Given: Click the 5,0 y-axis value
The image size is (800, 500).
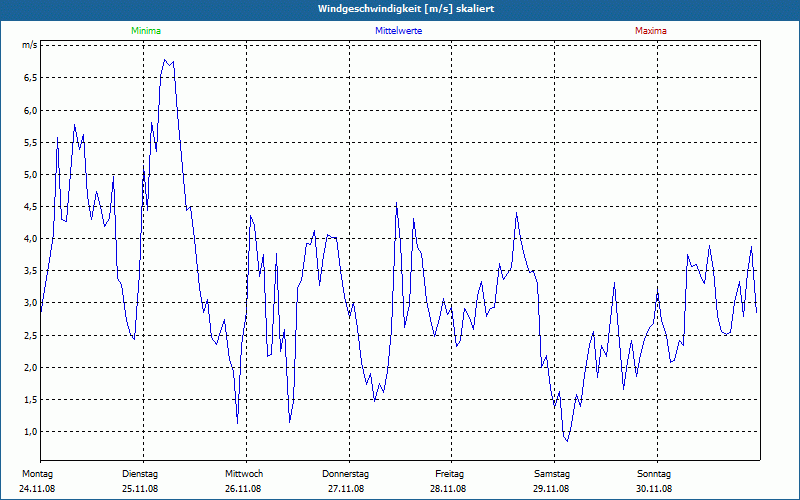Looking at the screenshot, I should pyautogui.click(x=30, y=174).
